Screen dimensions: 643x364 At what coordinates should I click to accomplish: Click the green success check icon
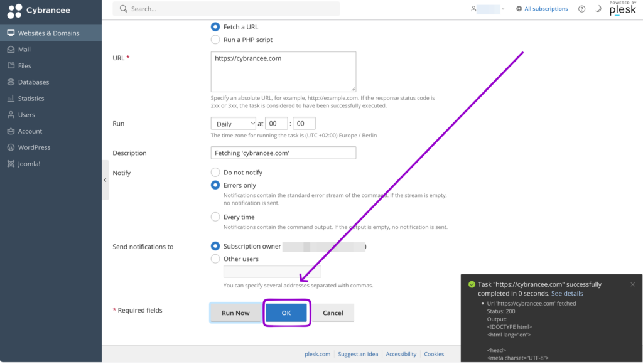472,284
